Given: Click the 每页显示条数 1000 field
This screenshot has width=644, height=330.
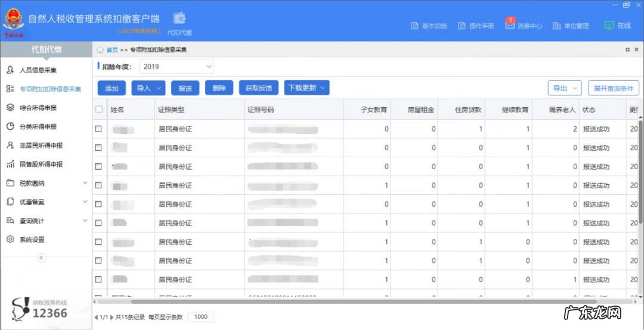Looking at the screenshot, I should coord(201,317).
